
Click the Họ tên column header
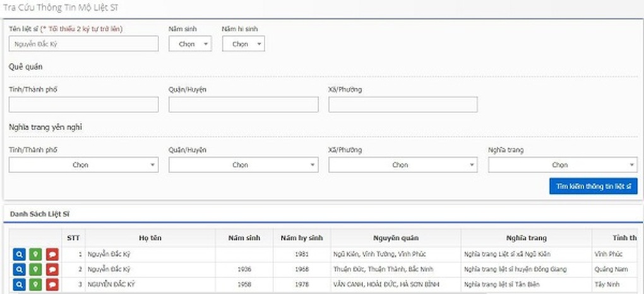point(150,238)
